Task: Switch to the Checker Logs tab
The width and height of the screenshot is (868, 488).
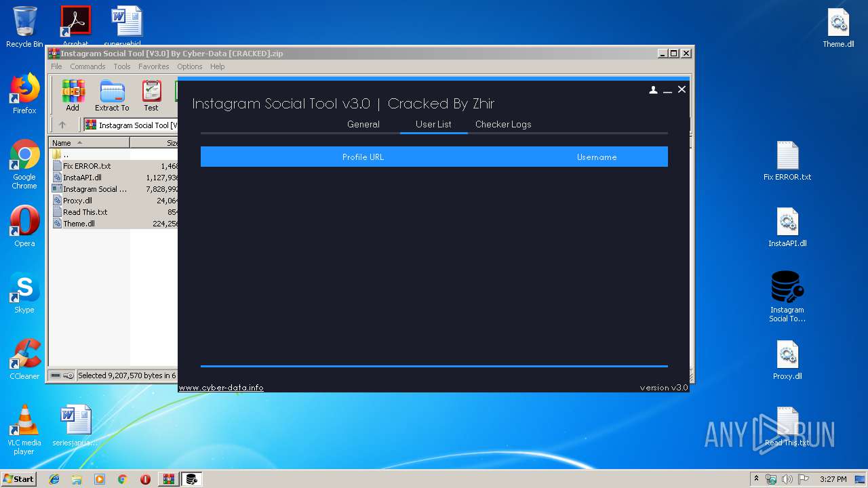Action: click(503, 124)
